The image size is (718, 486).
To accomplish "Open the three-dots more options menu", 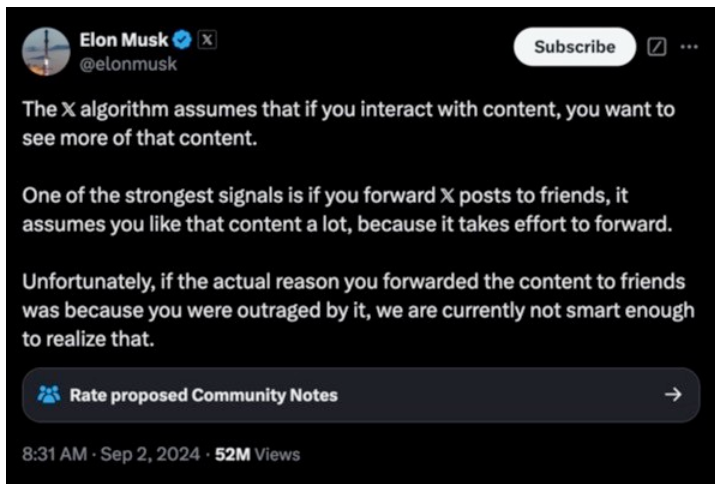I will 689,47.
